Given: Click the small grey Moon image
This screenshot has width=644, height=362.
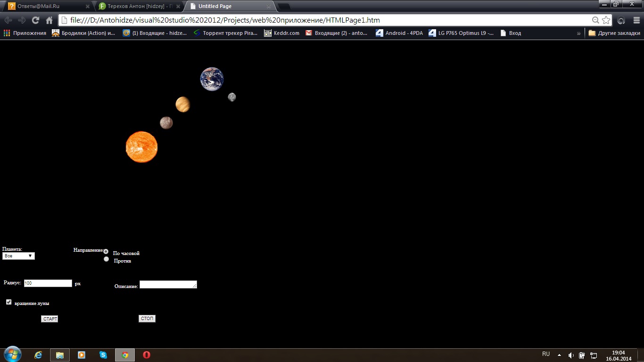Looking at the screenshot, I should [232, 97].
